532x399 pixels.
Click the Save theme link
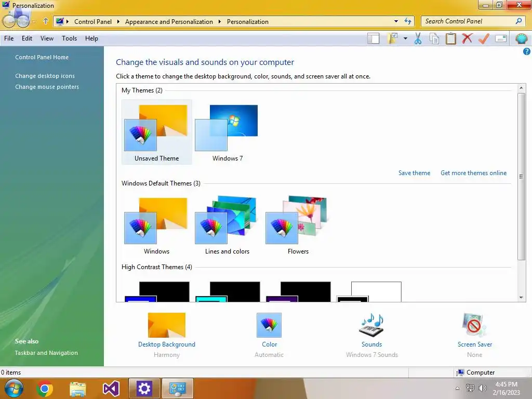[x=414, y=172]
